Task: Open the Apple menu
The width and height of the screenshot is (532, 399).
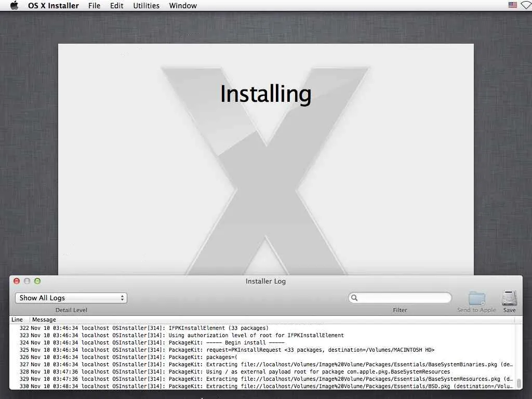Action: tap(14, 5)
